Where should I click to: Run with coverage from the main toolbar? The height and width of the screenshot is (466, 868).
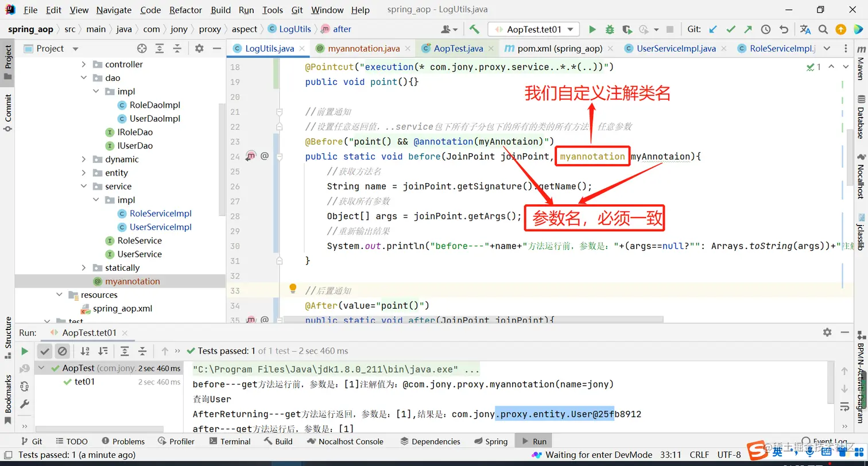coord(627,29)
